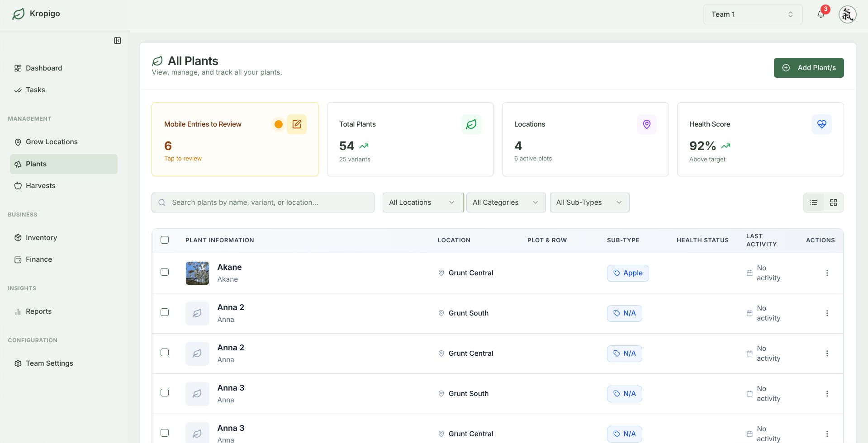The height and width of the screenshot is (443, 868).
Task: Open notifications bell icon
Action: point(821,14)
